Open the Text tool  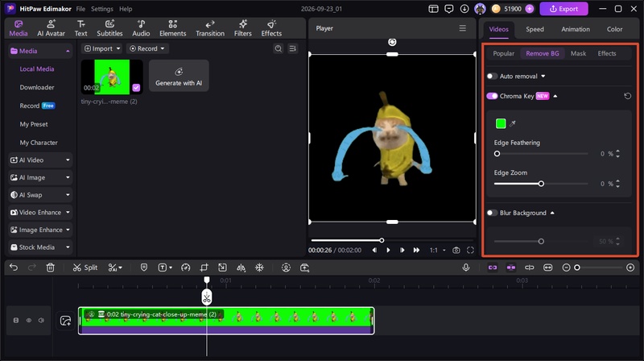point(80,28)
